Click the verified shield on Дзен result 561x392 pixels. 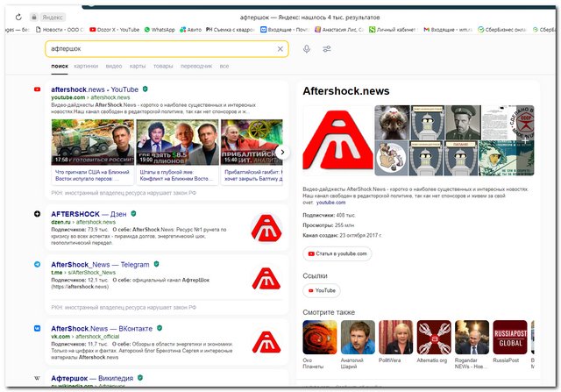[x=133, y=213]
